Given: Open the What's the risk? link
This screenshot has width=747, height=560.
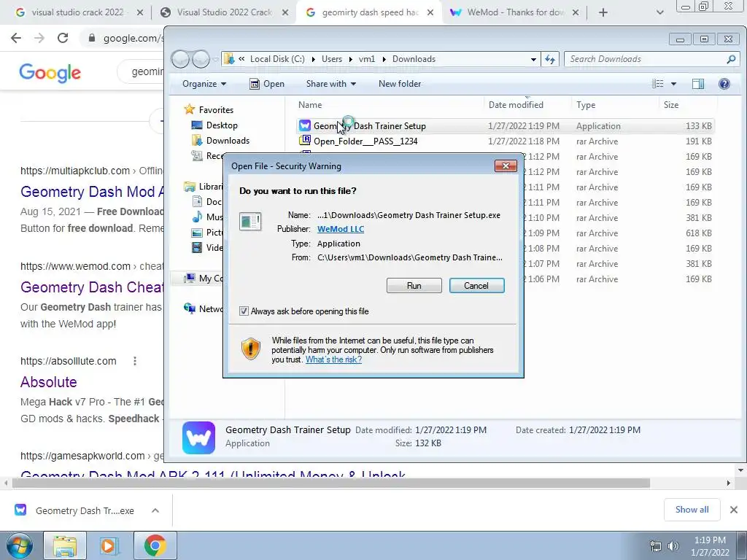Looking at the screenshot, I should (333, 359).
